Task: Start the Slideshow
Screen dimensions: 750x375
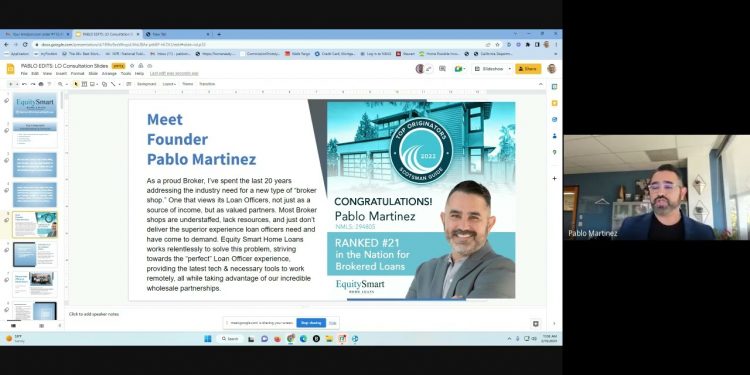Action: (x=489, y=69)
